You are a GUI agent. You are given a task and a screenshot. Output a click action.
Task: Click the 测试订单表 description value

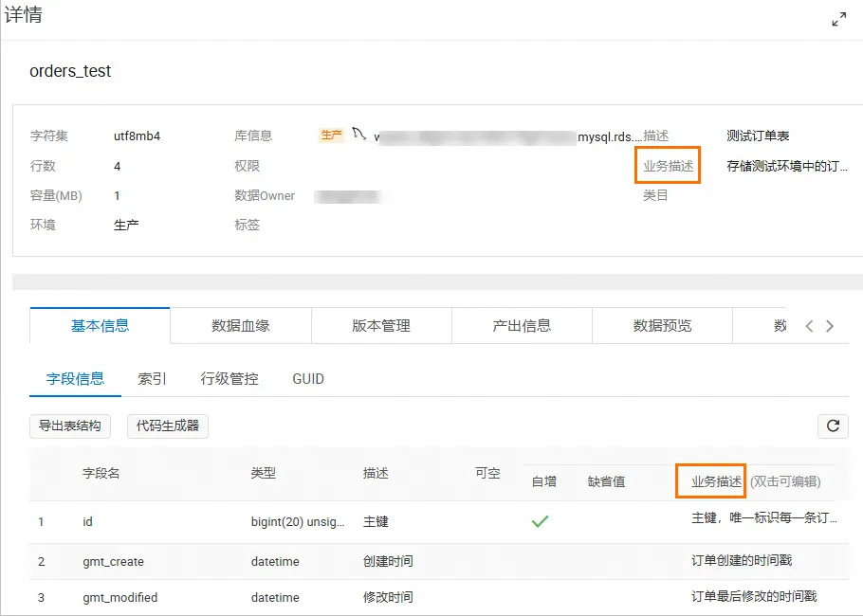pyautogui.click(x=758, y=136)
